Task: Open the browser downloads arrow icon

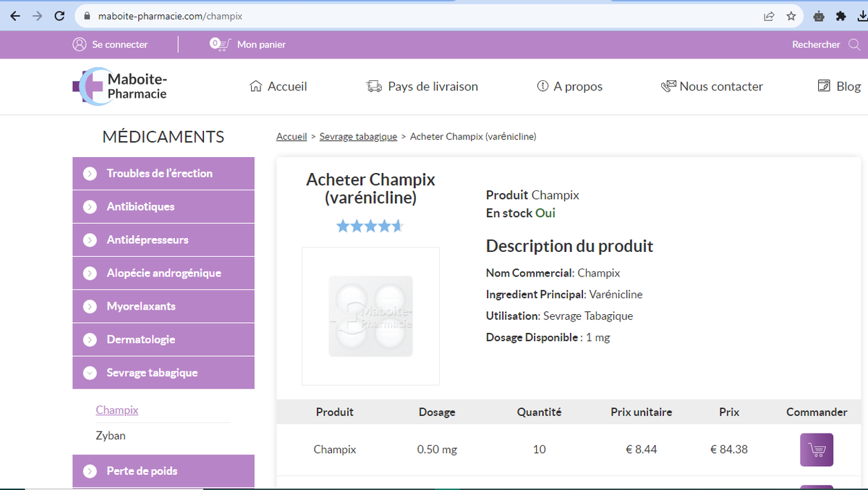Action: click(x=861, y=16)
